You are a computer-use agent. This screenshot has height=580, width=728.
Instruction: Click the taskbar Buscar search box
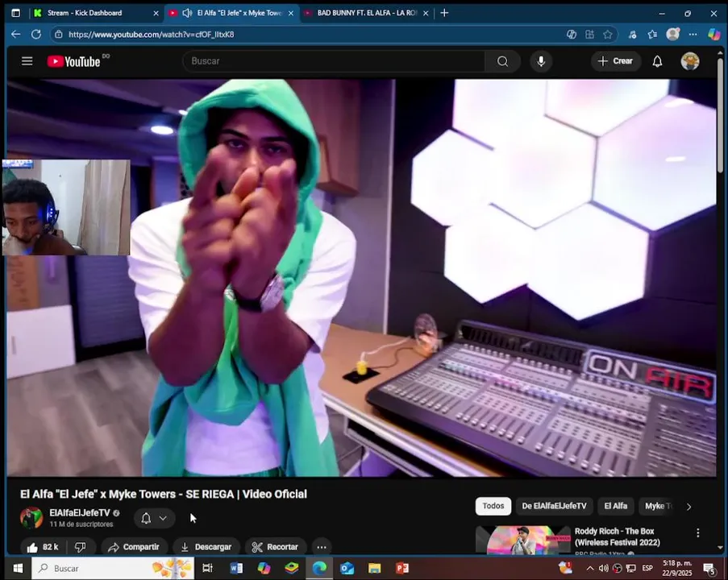click(113, 568)
